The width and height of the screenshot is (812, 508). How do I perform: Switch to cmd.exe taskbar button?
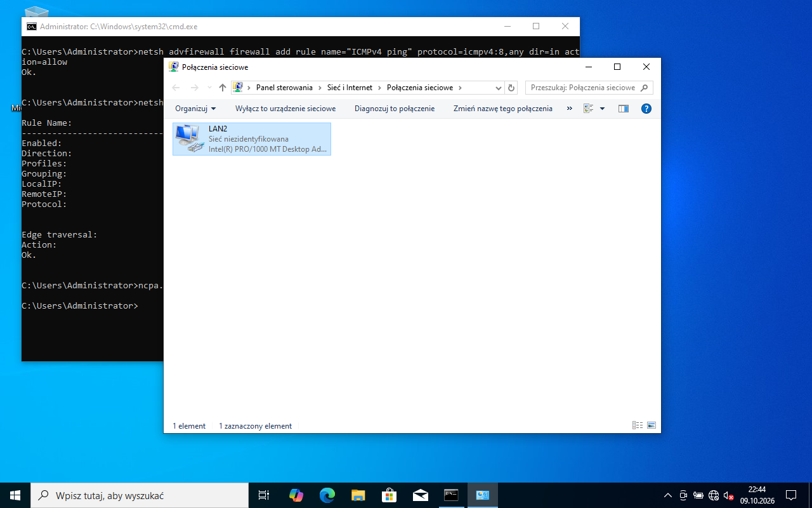click(452, 495)
